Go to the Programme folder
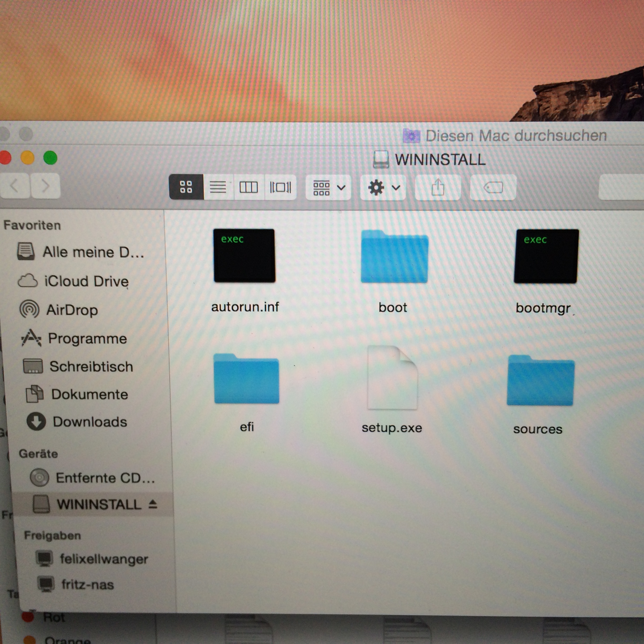Viewport: 644px width, 644px height. (87, 339)
